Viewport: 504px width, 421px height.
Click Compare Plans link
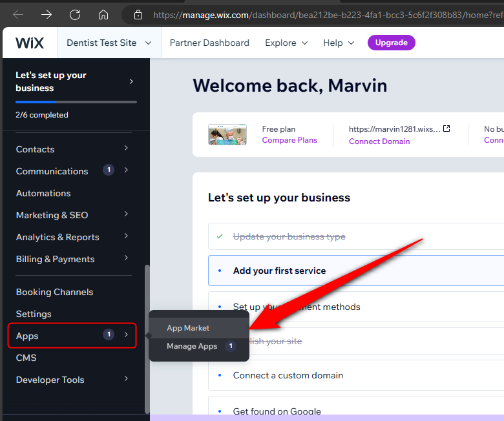pyautogui.click(x=289, y=140)
